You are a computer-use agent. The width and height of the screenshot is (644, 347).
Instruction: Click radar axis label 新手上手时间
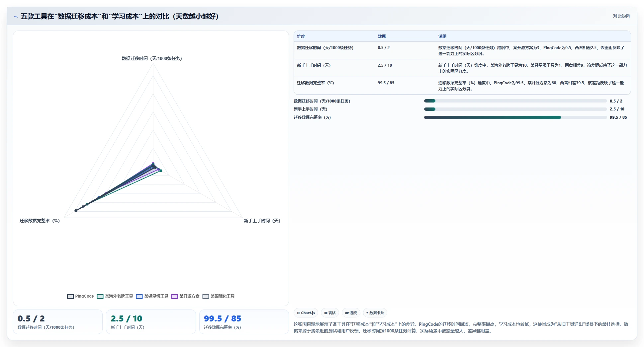point(262,221)
